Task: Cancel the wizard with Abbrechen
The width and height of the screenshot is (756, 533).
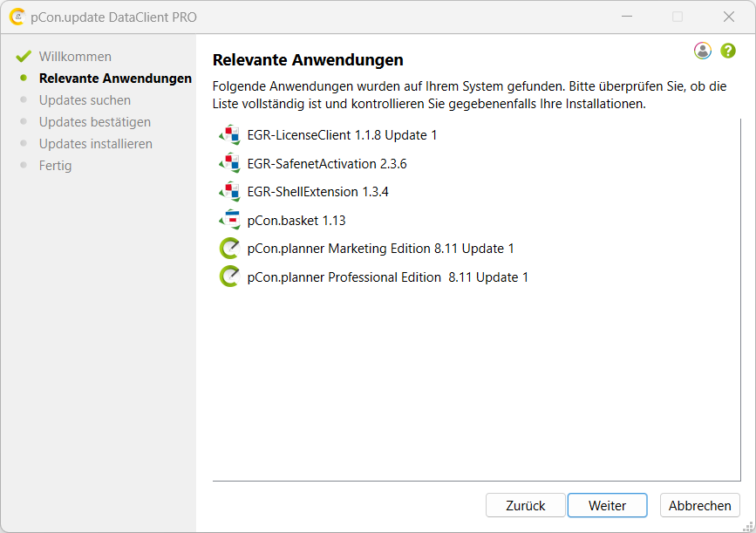Action: pos(700,505)
